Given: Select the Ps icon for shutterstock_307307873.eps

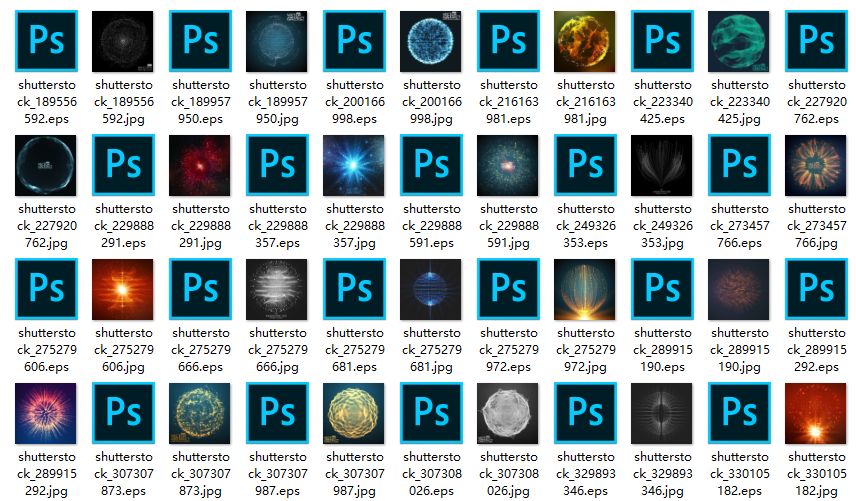Looking at the screenshot, I should [123, 413].
